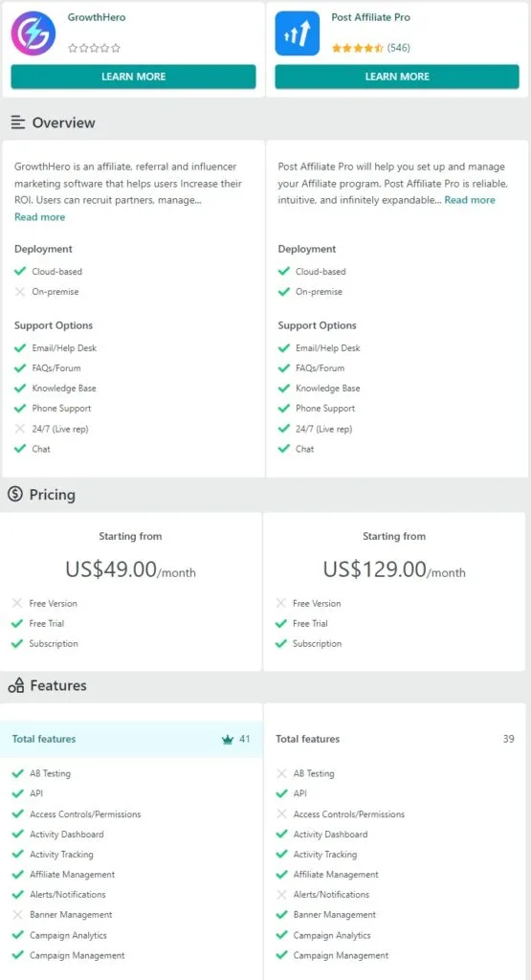Click Read more in GrowthHero overview
Screen dimensions: 531x980
click(39, 217)
